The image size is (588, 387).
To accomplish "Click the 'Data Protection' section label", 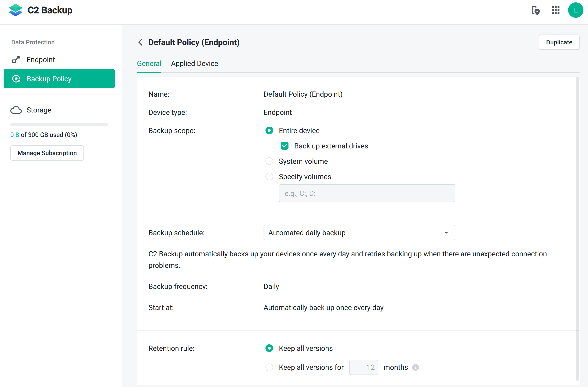I will tap(33, 42).
